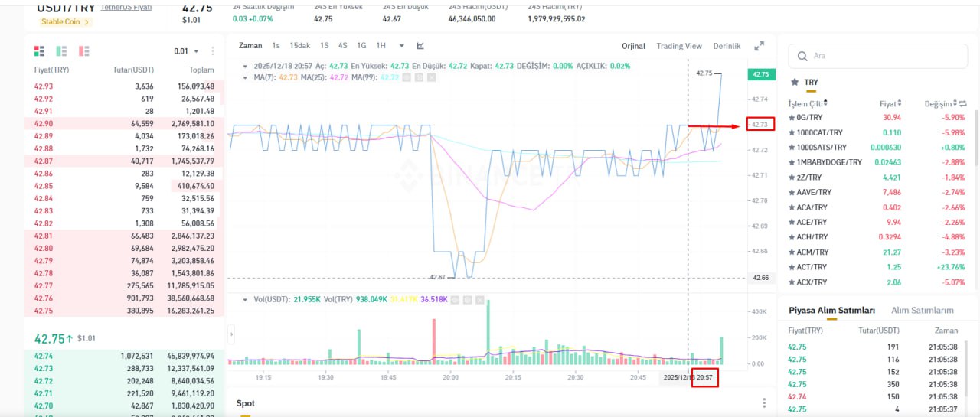The image size is (980, 417).
Task: Hide the MA indicator using its eye button
Action: pyautogui.click(x=407, y=77)
